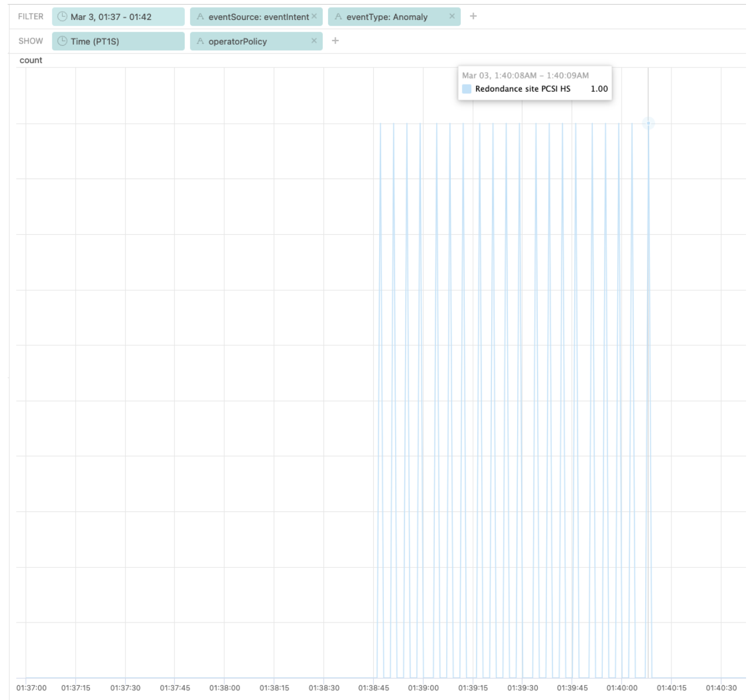This screenshot has height=700, width=756.
Task: Click the 01:37:45 time axis label
Action: (x=175, y=688)
